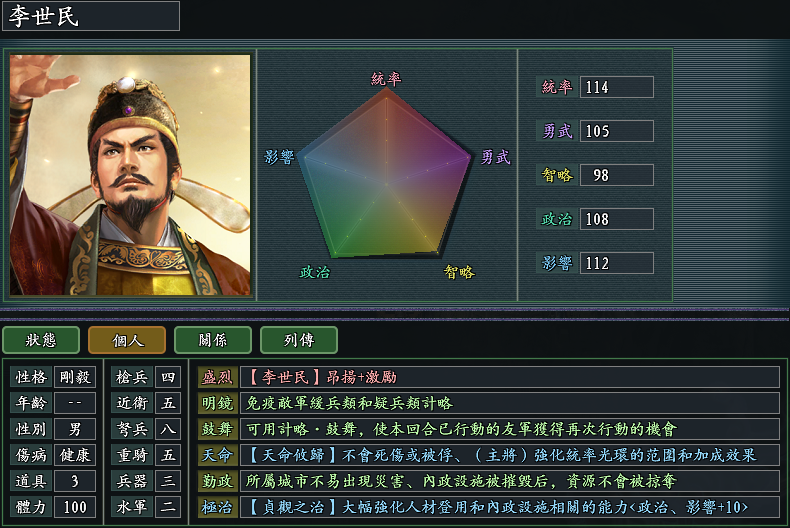Image resolution: width=790 pixels, height=528 pixels.
Task: Click the 統率 value field showing 114
Action: click(616, 87)
